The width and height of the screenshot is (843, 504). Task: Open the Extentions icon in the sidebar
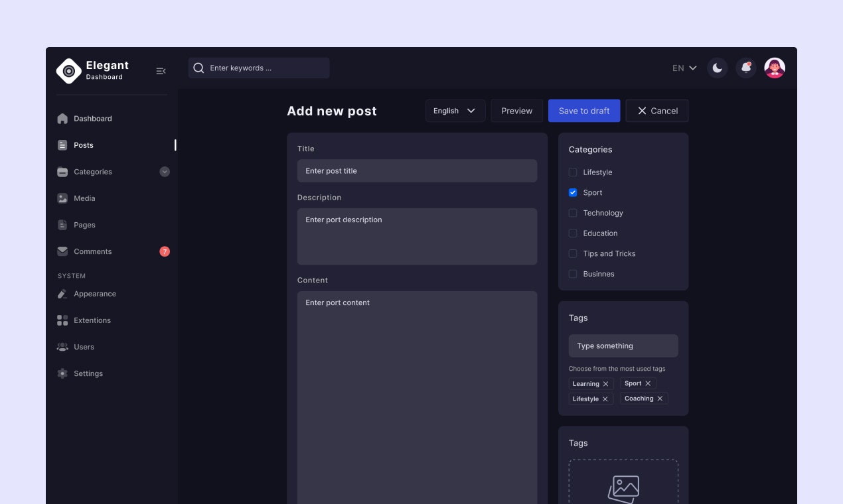click(62, 320)
